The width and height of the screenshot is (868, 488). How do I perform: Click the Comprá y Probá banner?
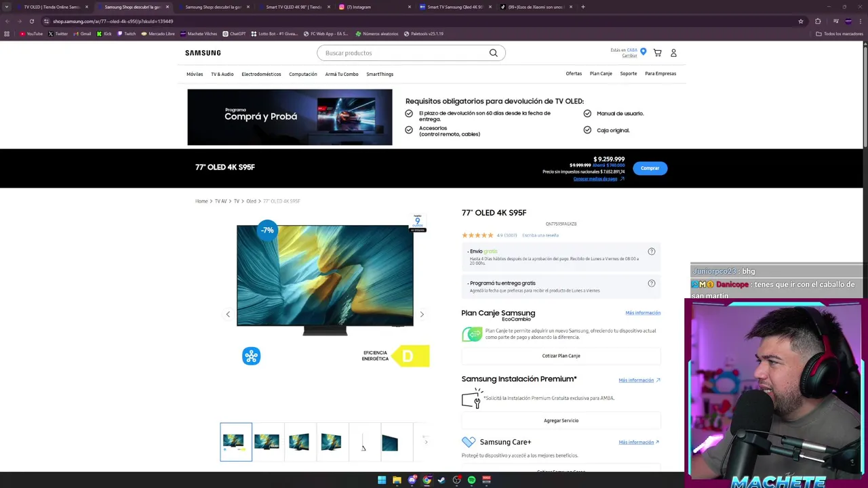290,117
